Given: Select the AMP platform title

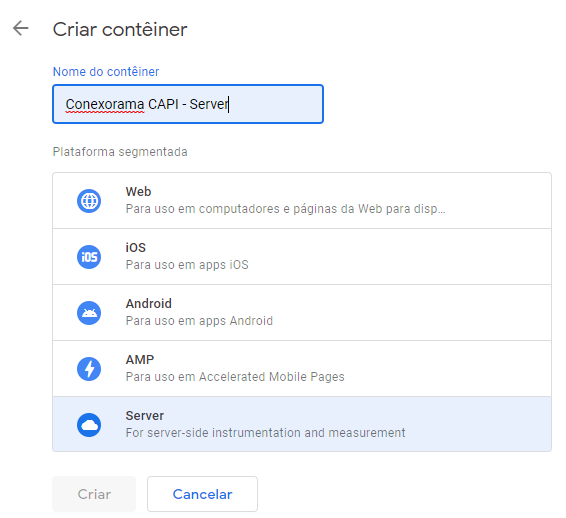Looking at the screenshot, I should pyautogui.click(x=140, y=360).
